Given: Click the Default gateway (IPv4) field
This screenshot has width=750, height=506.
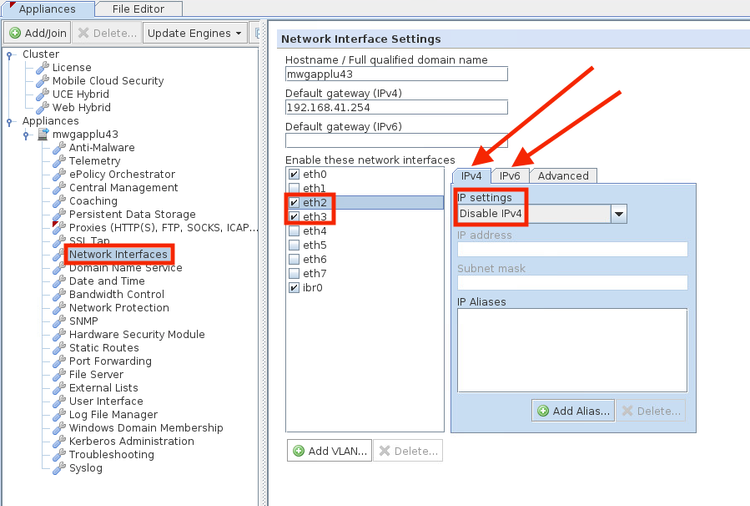Looking at the screenshot, I should click(x=396, y=107).
